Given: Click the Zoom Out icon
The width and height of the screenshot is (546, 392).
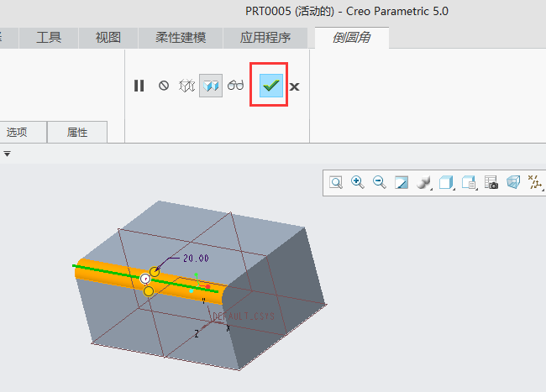Looking at the screenshot, I should (379, 183).
